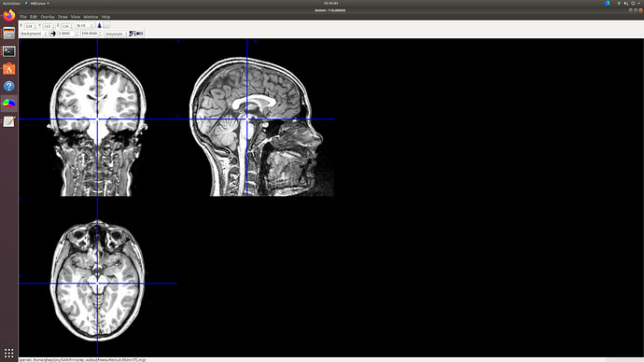
Task: Click the Activities button in top bar
Action: pyautogui.click(x=11, y=4)
